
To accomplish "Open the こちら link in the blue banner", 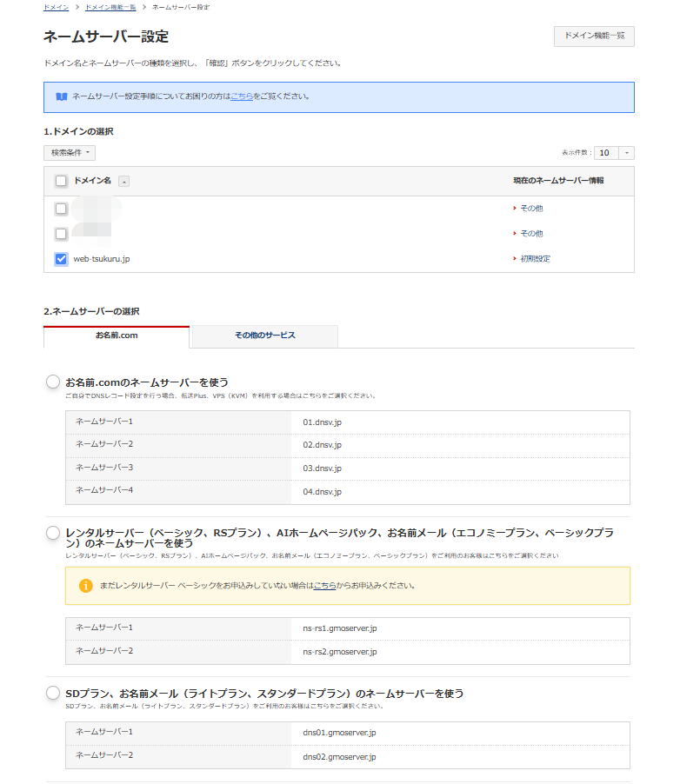I will point(243,97).
